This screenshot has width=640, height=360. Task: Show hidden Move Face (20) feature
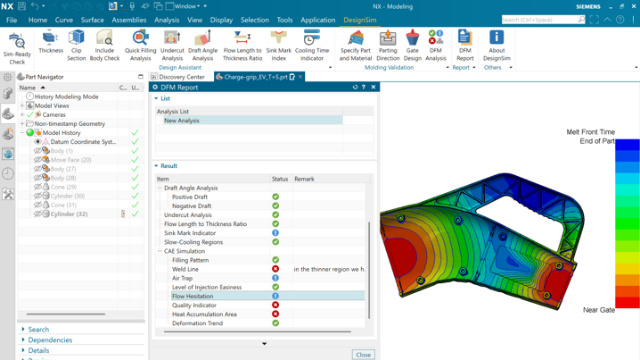[x=38, y=160]
